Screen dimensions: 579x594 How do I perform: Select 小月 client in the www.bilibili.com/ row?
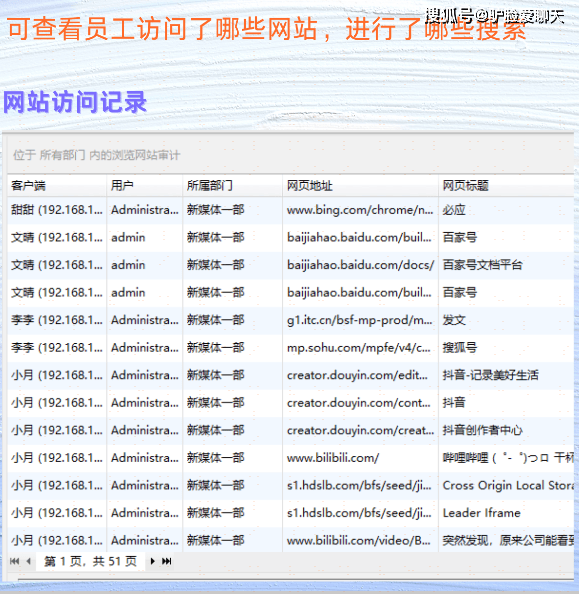57,458
